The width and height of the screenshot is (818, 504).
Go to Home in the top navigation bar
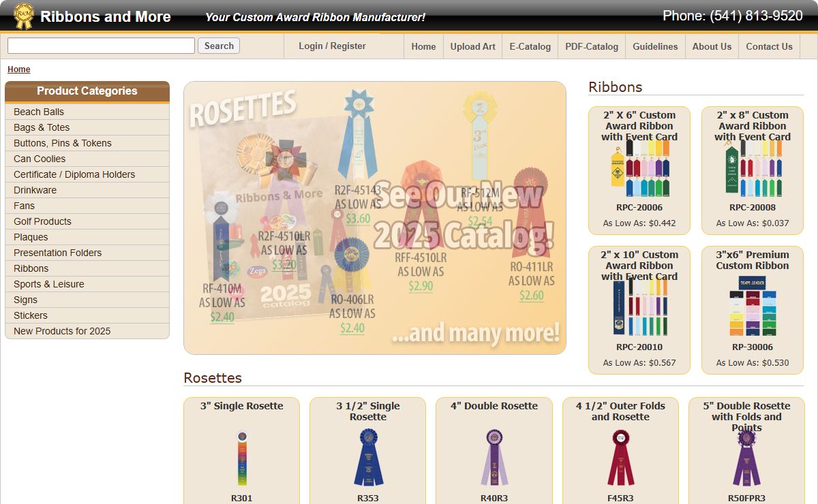(x=423, y=46)
